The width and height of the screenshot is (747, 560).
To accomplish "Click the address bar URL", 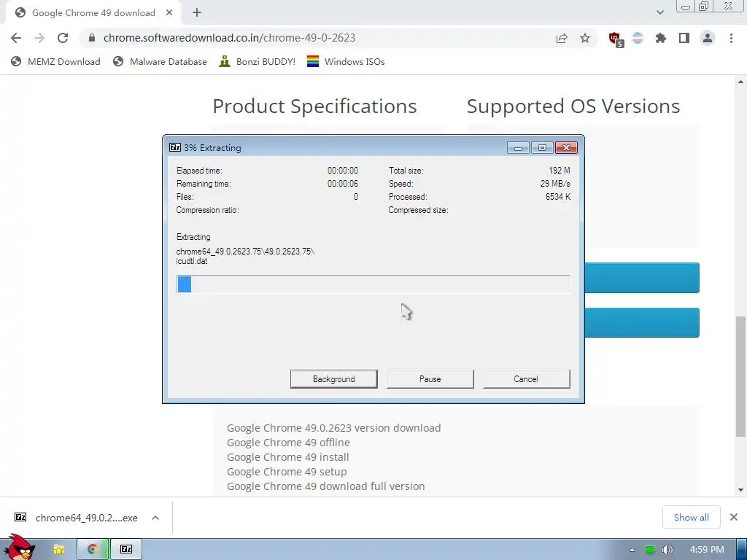I will point(229,38).
